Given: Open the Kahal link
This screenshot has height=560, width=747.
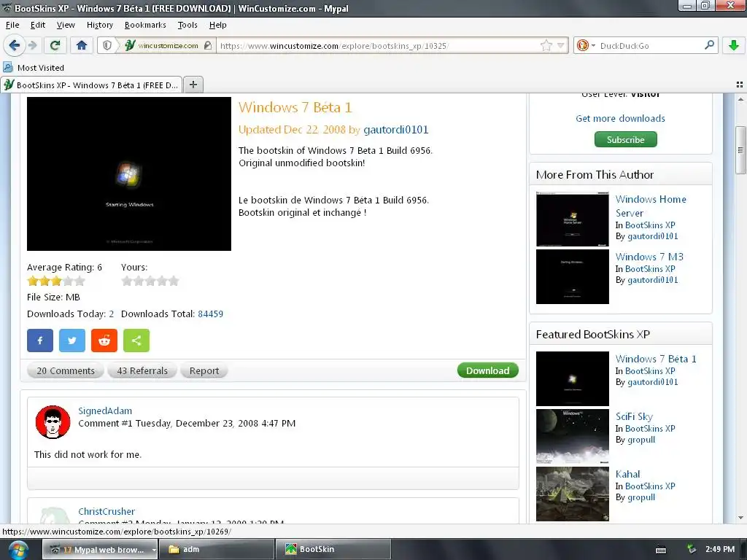Looking at the screenshot, I should pyautogui.click(x=627, y=474).
